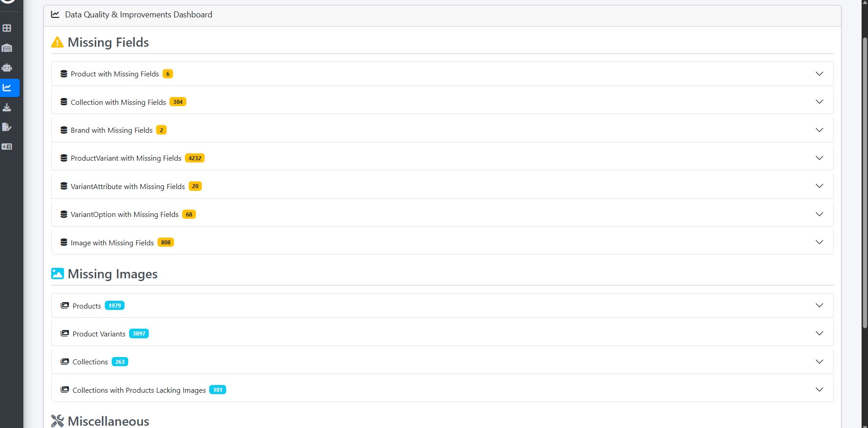
Task: Click the images icon beside Product Variants
Action: 65,333
